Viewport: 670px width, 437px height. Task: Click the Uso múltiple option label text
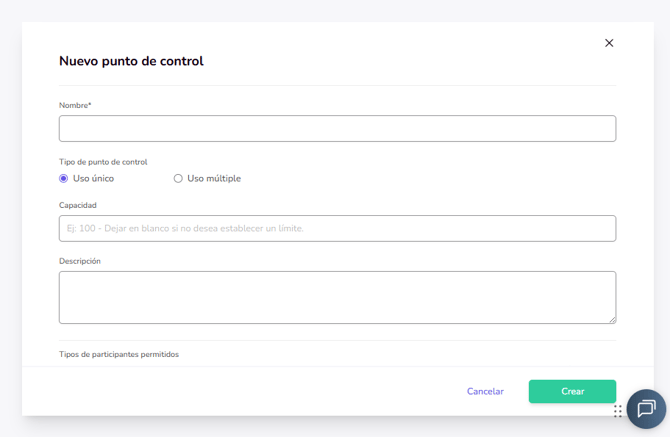[x=214, y=179]
